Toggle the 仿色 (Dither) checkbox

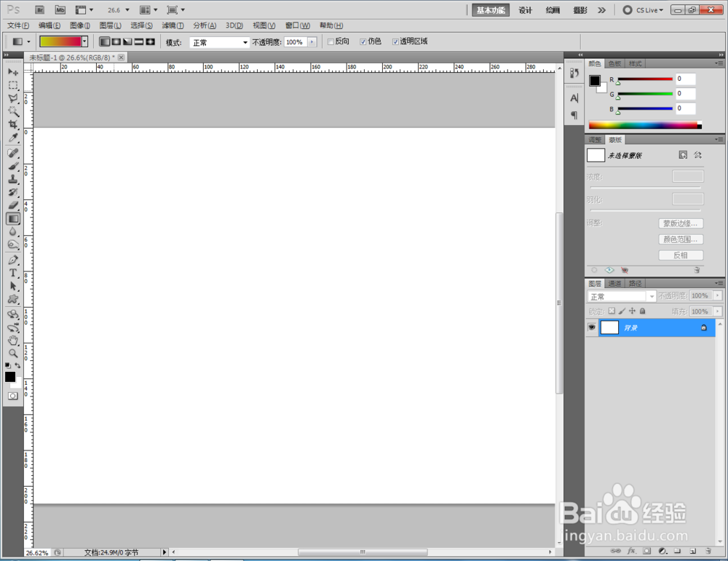pyautogui.click(x=363, y=41)
